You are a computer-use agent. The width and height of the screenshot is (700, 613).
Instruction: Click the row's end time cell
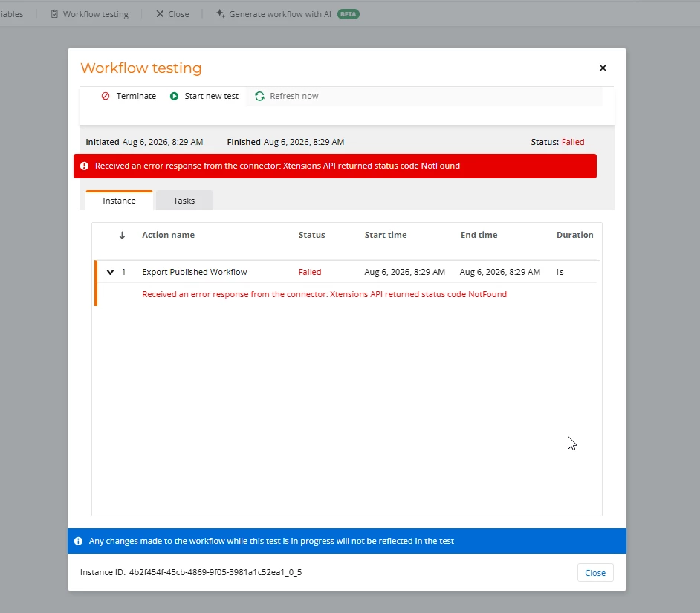(500, 272)
